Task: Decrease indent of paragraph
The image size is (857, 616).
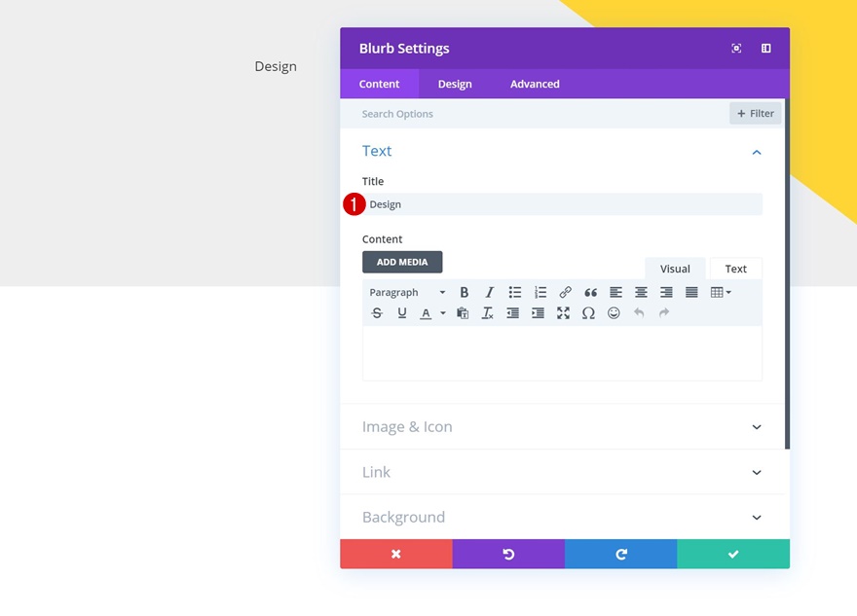Action: [512, 313]
